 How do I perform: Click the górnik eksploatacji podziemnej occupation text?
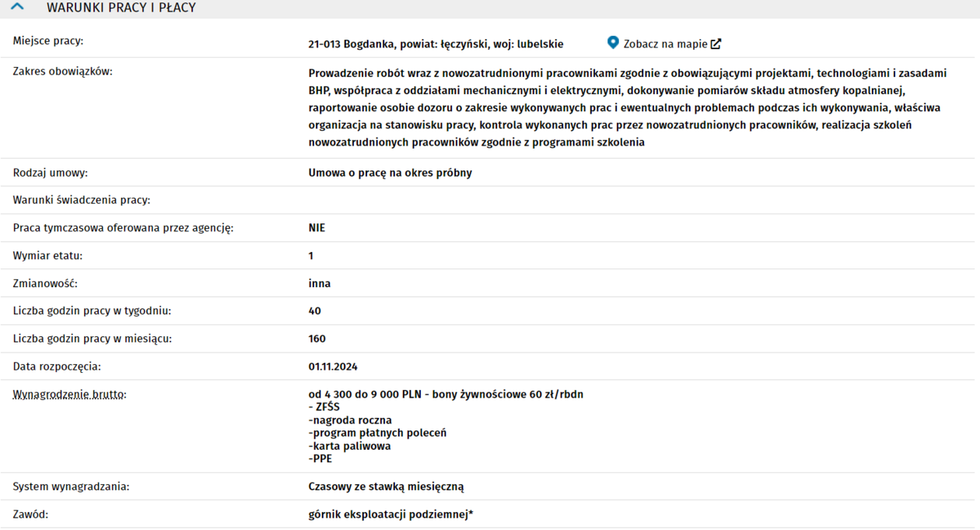390,514
